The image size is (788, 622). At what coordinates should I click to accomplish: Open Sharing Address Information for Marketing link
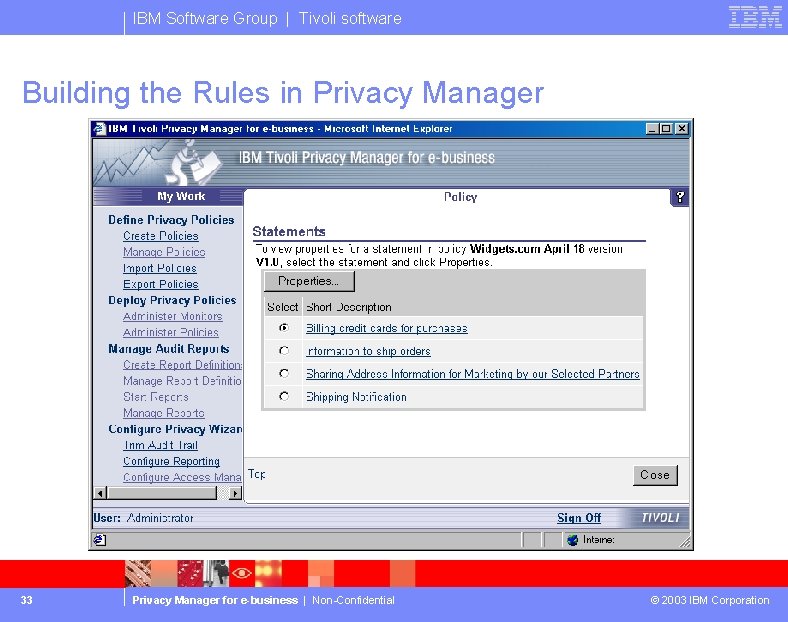click(472, 374)
